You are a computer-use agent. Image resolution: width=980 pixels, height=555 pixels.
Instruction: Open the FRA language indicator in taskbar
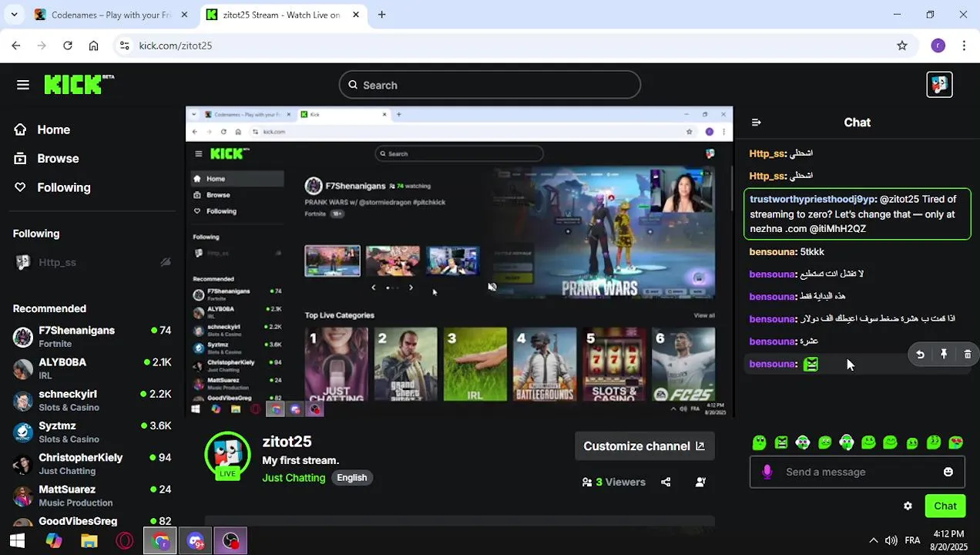pos(912,540)
